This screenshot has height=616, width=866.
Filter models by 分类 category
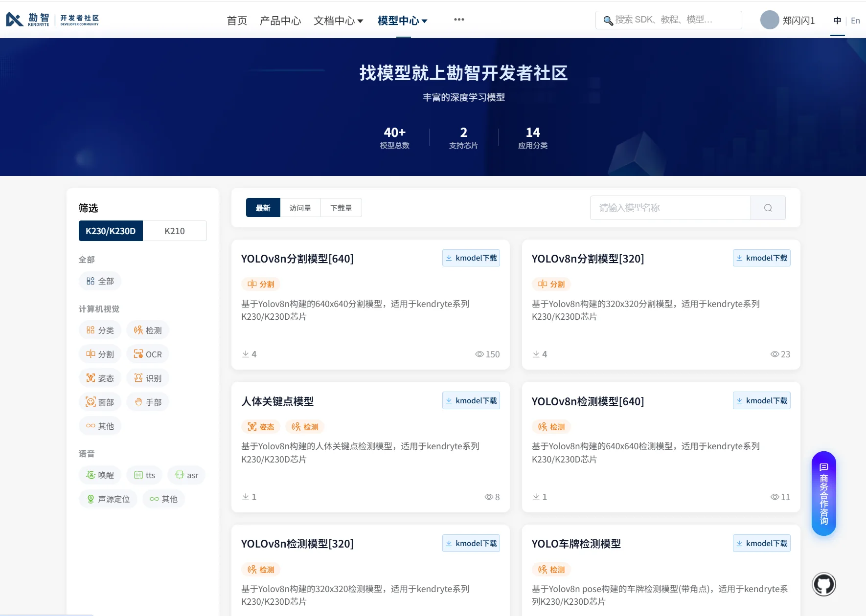pyautogui.click(x=100, y=330)
